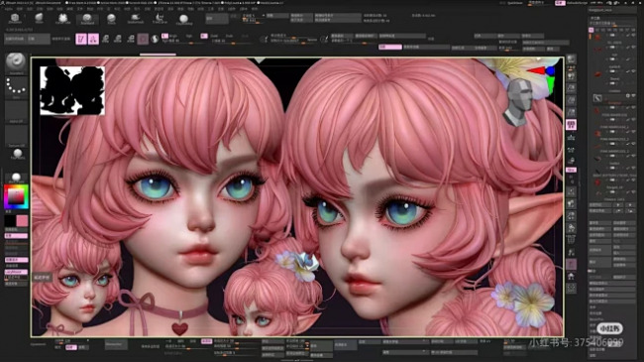Click the half-shaded sphere icon after the transform icons
This screenshot has height=362, width=644.
[x=155, y=39]
